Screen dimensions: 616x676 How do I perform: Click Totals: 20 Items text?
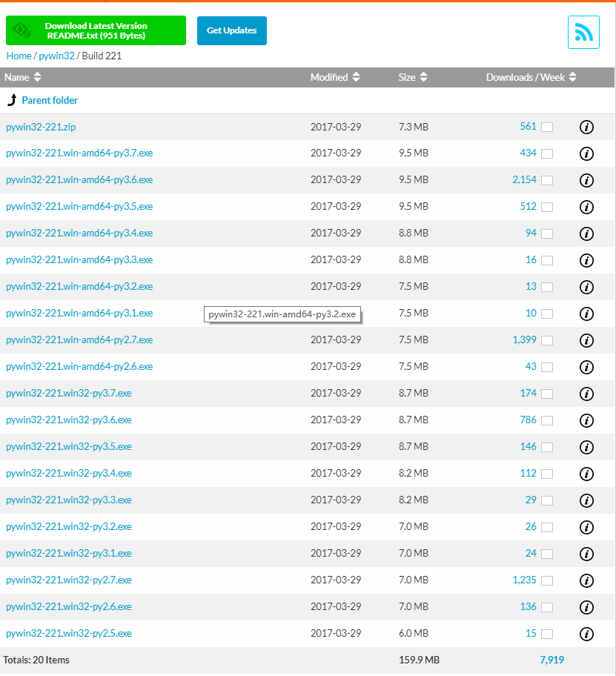coord(36,660)
